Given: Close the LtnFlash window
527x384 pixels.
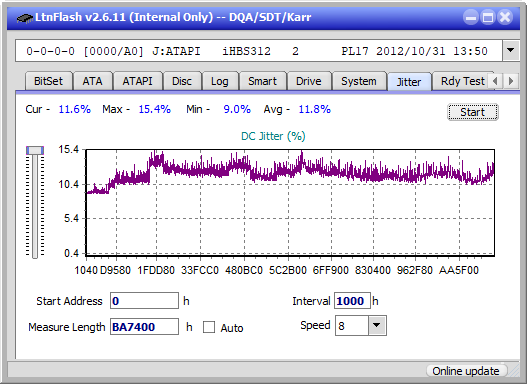Looking at the screenshot, I should click(505, 17).
